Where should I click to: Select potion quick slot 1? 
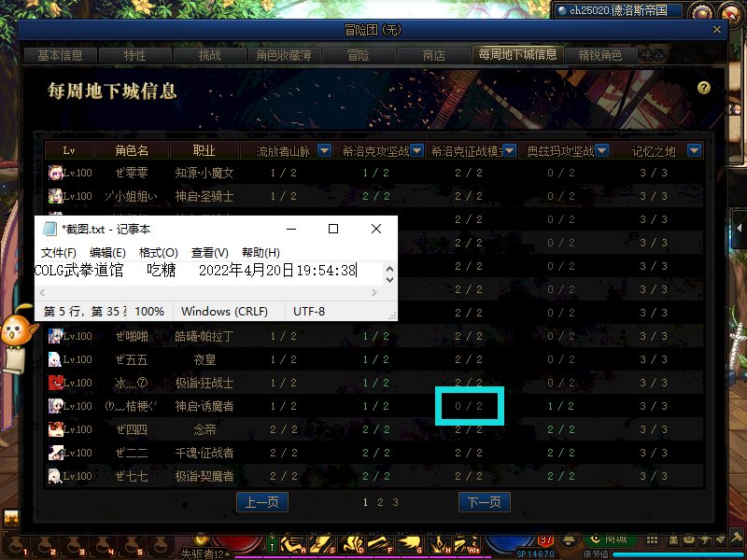17,547
